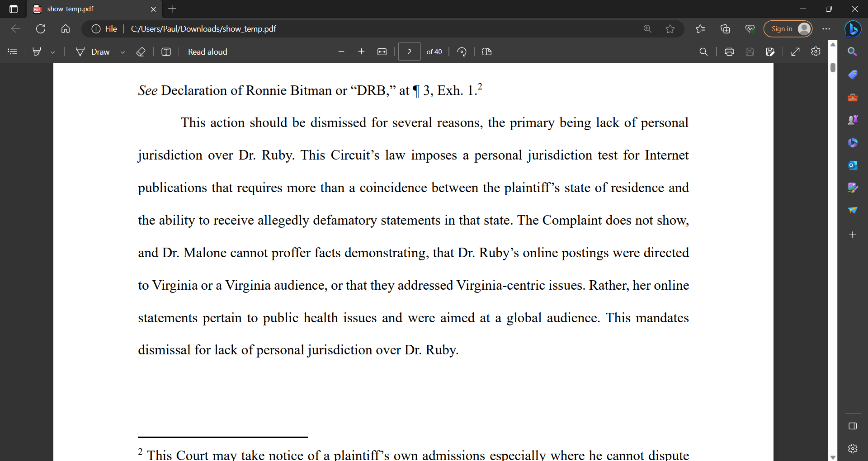Image resolution: width=868 pixels, height=461 pixels.
Task: Zoom in on the PDF page
Action: click(x=361, y=52)
